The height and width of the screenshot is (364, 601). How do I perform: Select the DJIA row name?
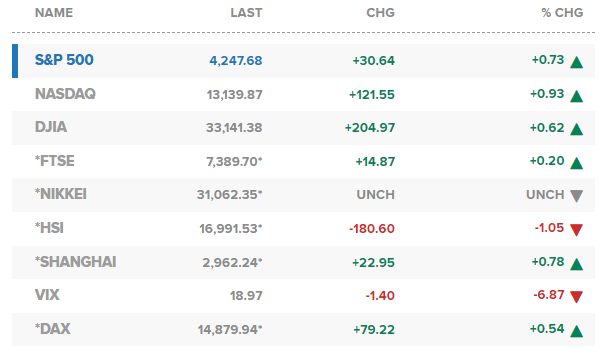pyautogui.click(x=51, y=127)
